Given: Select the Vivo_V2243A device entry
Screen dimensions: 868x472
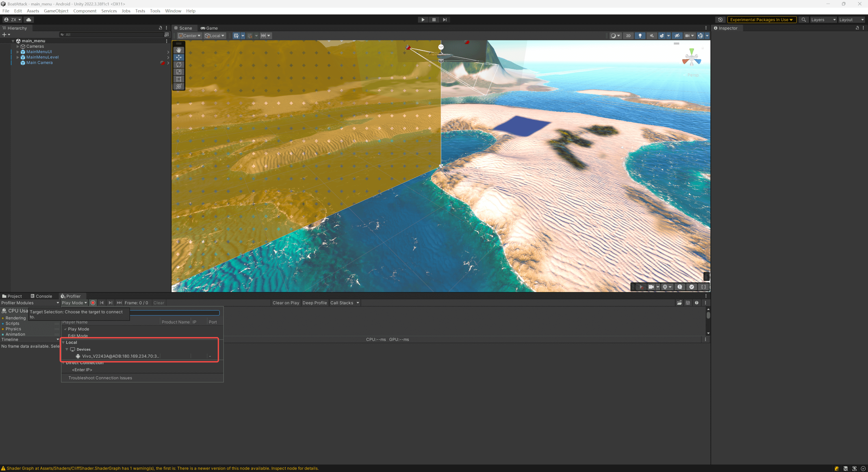Looking at the screenshot, I should point(120,356).
